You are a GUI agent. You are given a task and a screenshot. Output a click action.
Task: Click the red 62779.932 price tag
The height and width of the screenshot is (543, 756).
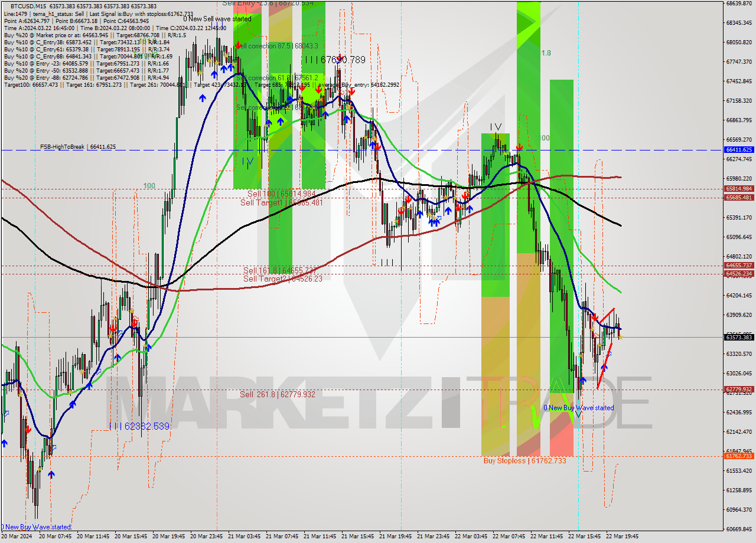(x=739, y=390)
